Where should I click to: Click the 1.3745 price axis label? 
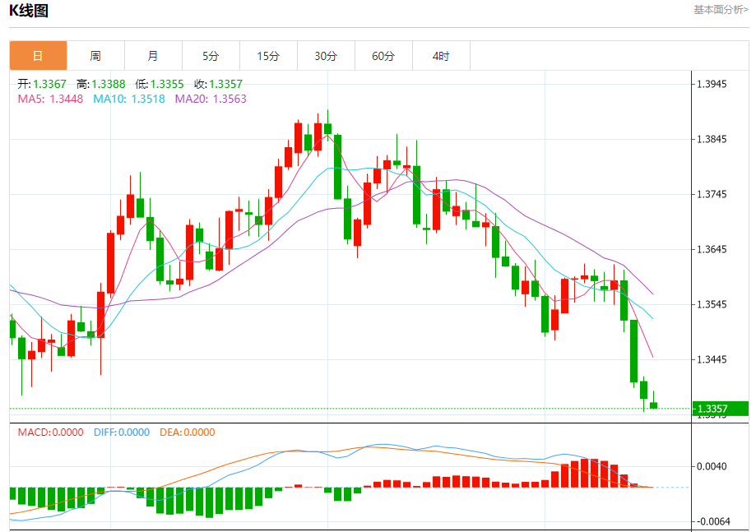[712, 194]
